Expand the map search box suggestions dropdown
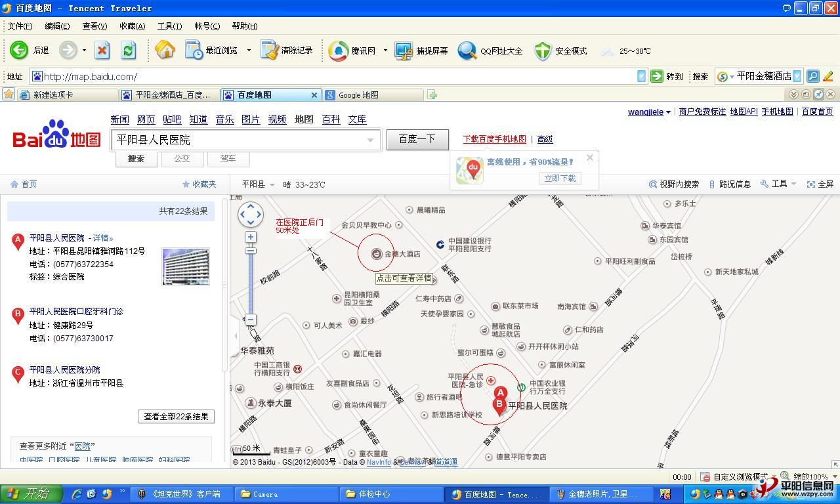The height and width of the screenshot is (504, 840). tap(370, 140)
